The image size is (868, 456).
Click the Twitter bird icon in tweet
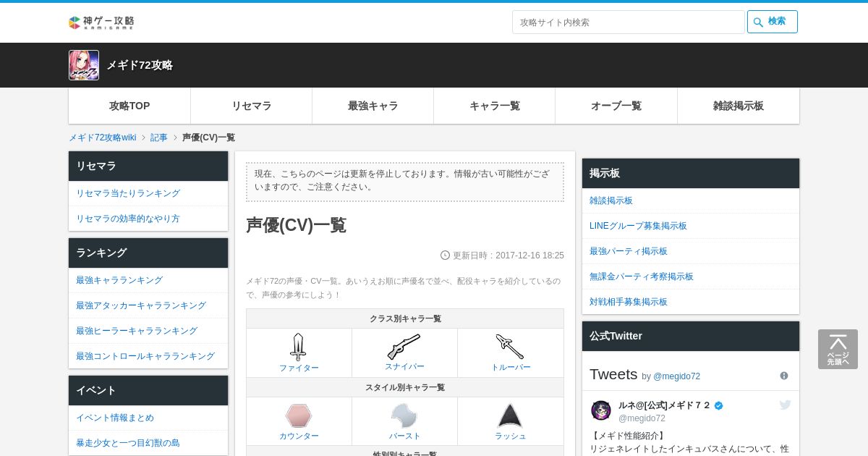(785, 405)
